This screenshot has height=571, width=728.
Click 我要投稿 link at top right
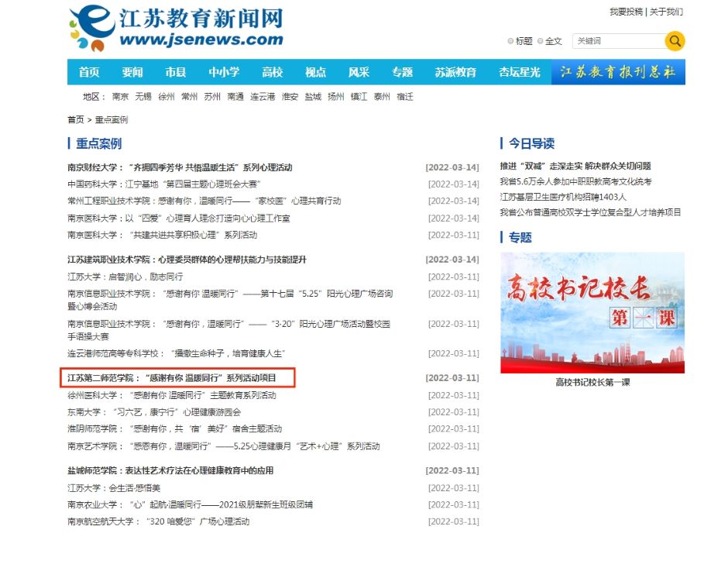(x=626, y=12)
